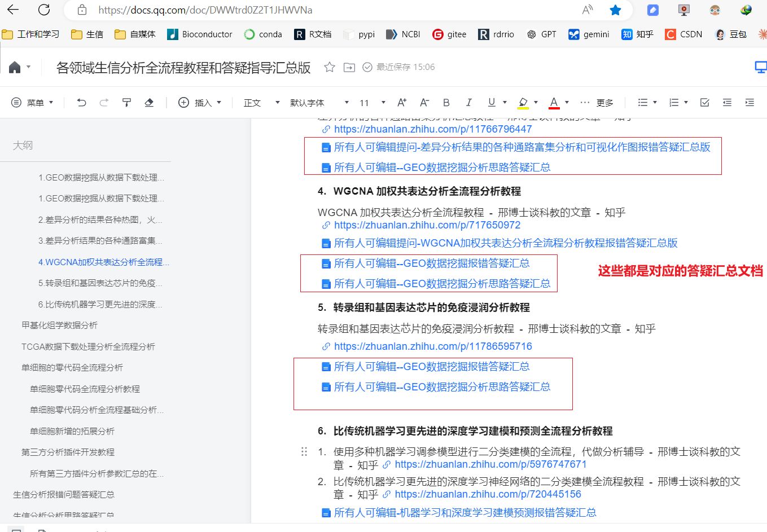Jump to outline item 甲基化组学数据分析
Screen dimensions: 767x532
pos(59,325)
